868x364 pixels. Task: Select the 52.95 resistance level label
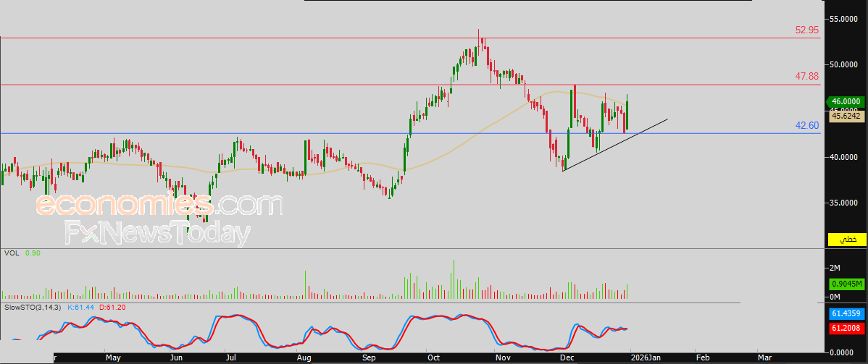[x=806, y=30]
